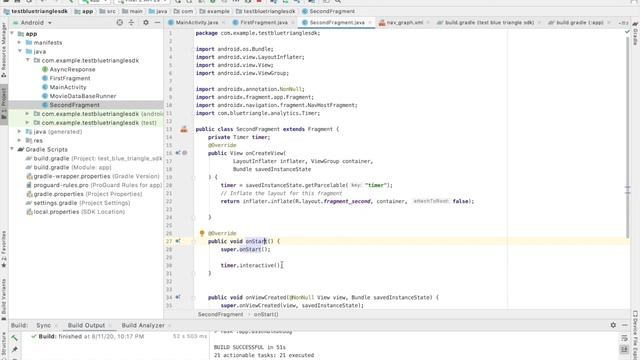Image resolution: width=640 pixels, height=360 pixels.
Task: Expand com.example.testbluetrianglesdk (androidTest) package
Action: point(27,114)
